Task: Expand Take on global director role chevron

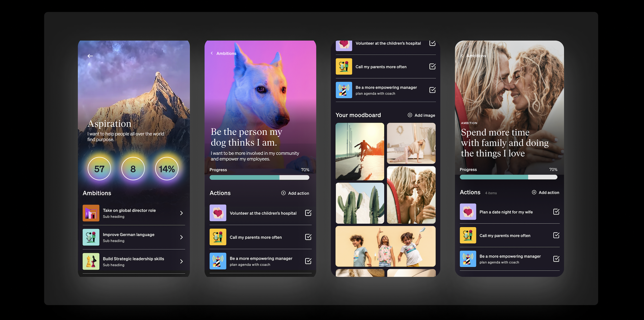Action: click(182, 213)
